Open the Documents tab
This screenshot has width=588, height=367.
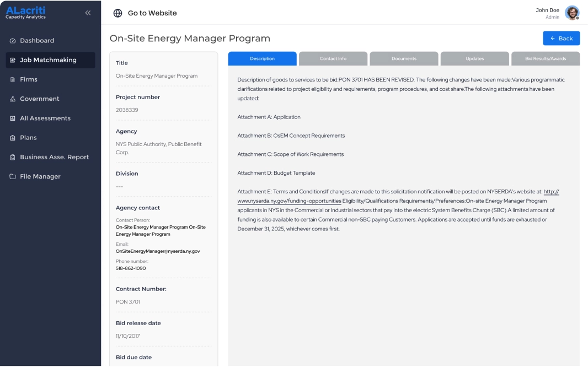404,58
